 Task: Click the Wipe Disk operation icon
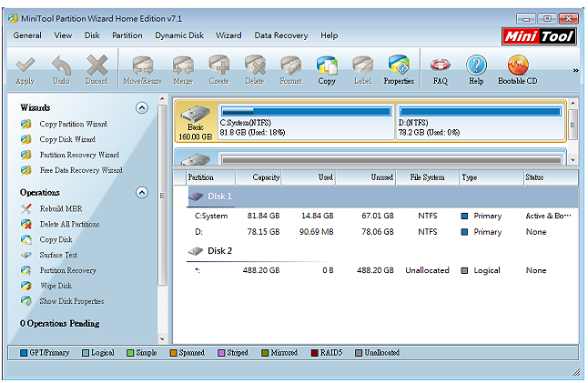pos(26,286)
